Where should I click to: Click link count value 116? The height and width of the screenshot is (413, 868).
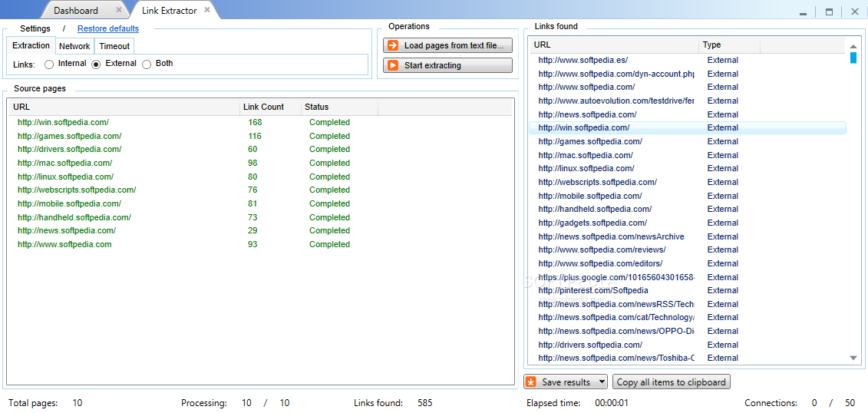pos(255,136)
